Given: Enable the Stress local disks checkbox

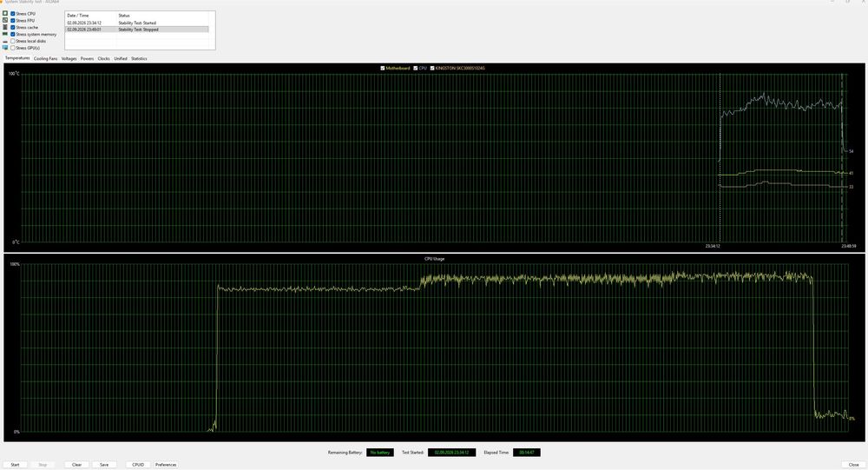Looking at the screenshot, I should pos(13,41).
